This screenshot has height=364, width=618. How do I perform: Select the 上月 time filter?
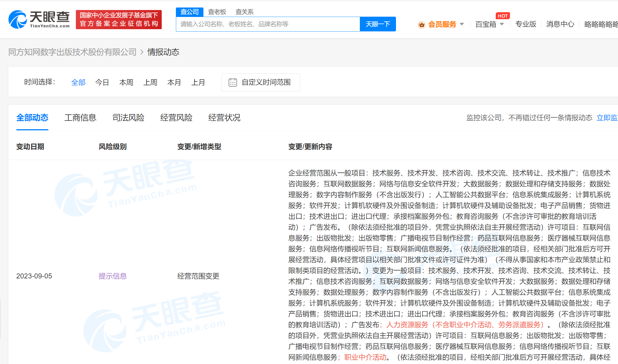pyautogui.click(x=198, y=82)
